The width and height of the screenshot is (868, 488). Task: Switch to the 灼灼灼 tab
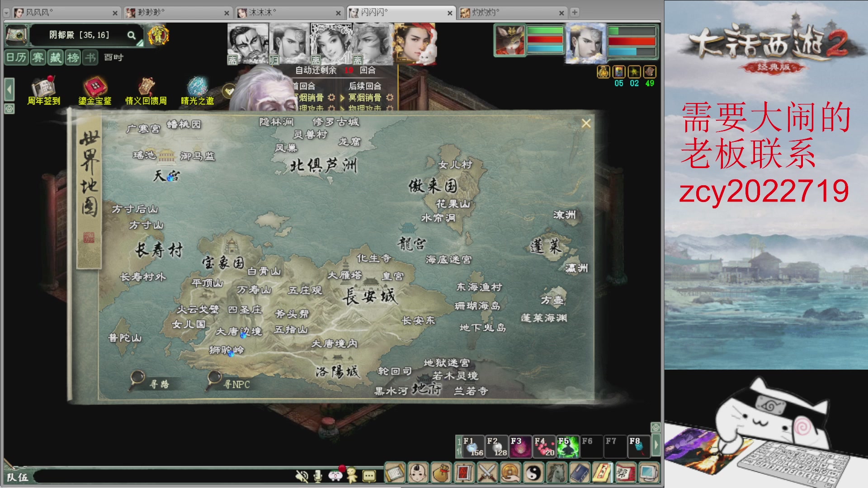point(512,13)
